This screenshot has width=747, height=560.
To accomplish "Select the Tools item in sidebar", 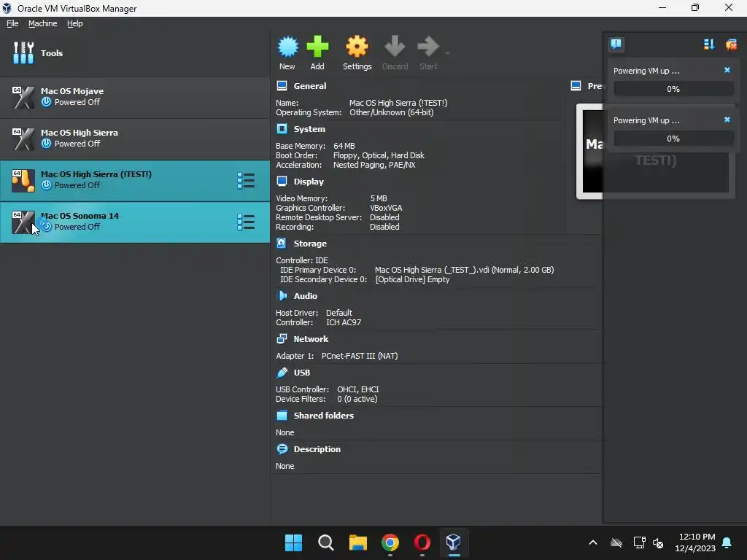I will pos(135,52).
